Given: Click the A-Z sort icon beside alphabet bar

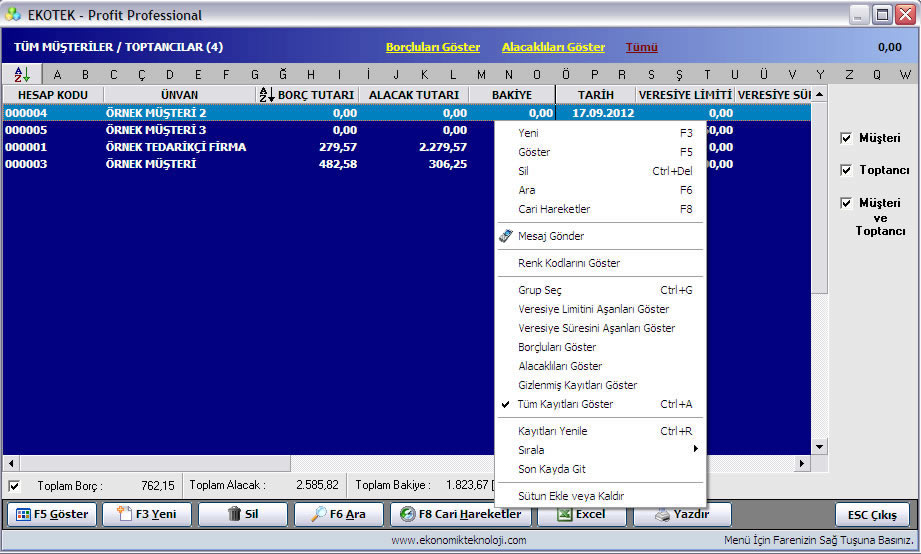Looking at the screenshot, I should 22,74.
